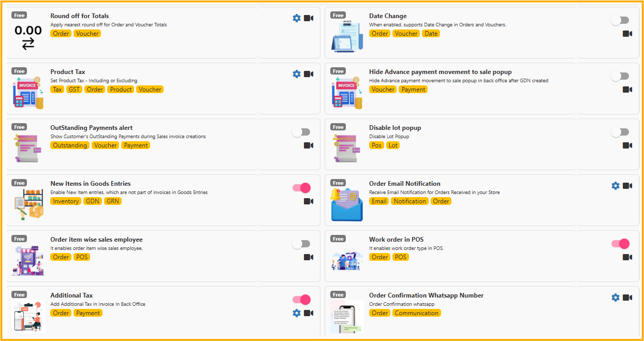This screenshot has height=341, width=644.
Task: Play video tutorial for Round off for Totals
Action: (309, 18)
